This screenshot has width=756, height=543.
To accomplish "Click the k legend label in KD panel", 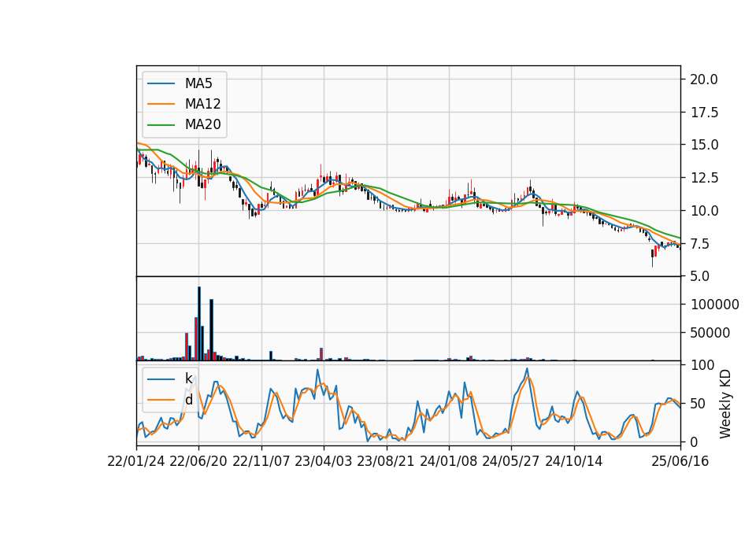I will 188,379.
